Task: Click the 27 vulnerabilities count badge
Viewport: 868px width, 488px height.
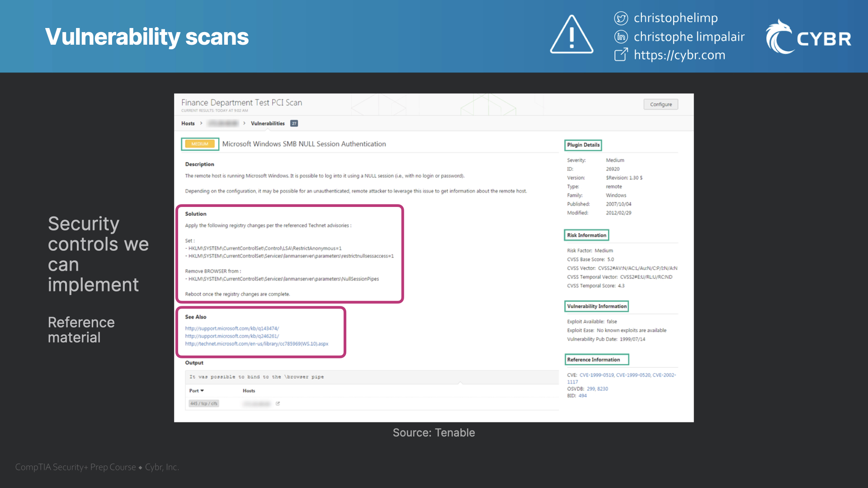Action: pos(294,123)
